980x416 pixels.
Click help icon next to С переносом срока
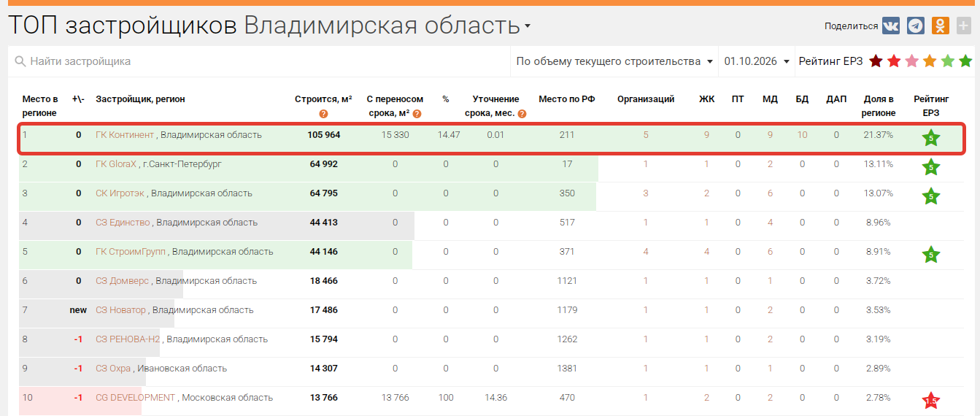click(417, 114)
